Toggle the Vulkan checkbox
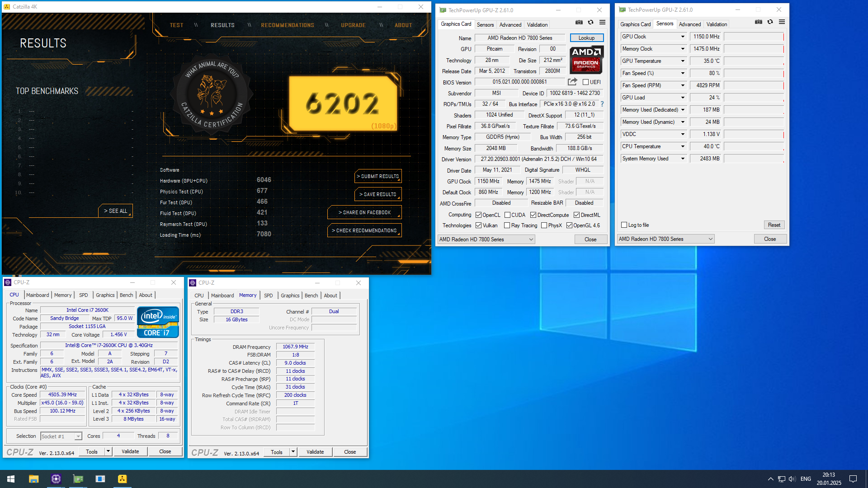Viewport: 868px width, 488px height. click(478, 225)
